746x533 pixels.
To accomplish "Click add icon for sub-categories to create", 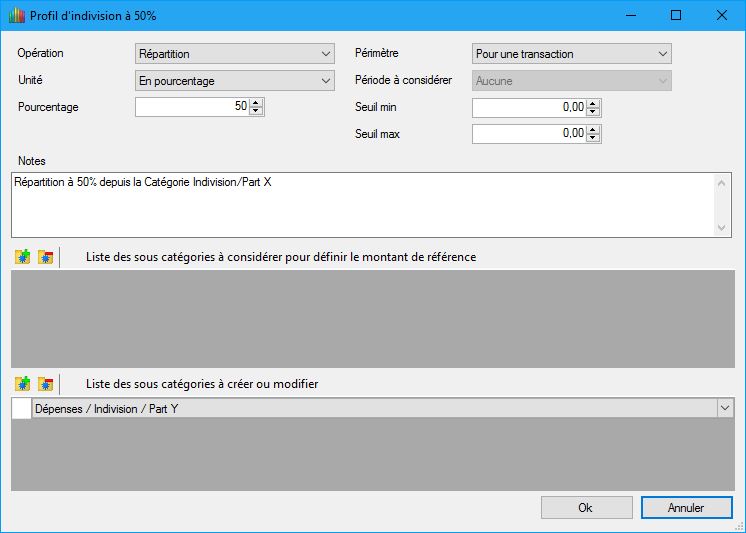I will coord(23,383).
